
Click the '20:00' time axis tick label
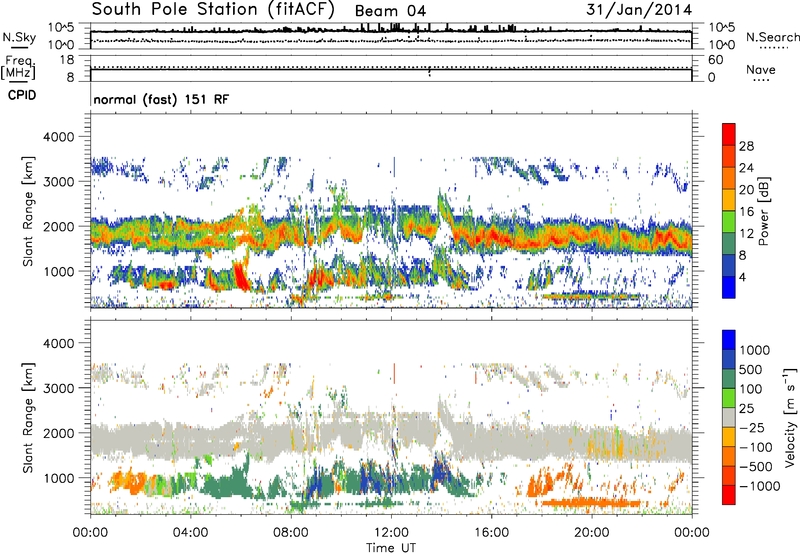pos(591,533)
